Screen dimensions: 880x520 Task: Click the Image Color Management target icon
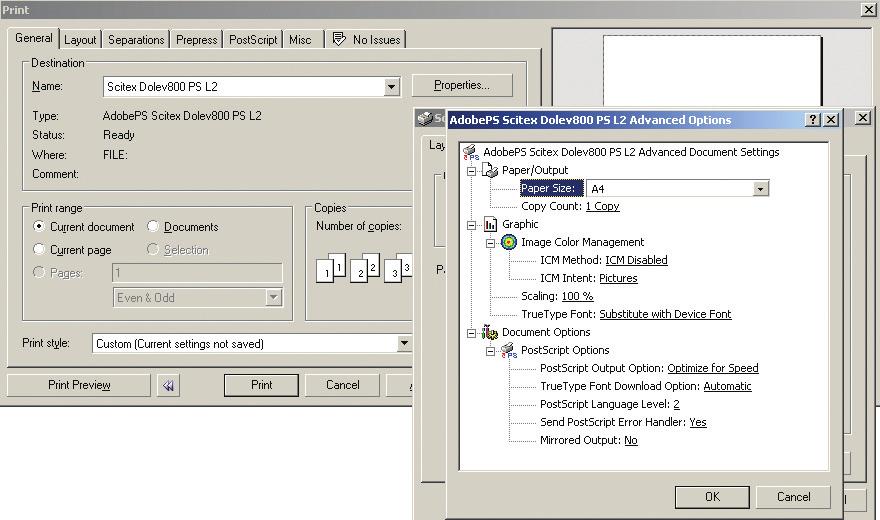click(x=508, y=242)
